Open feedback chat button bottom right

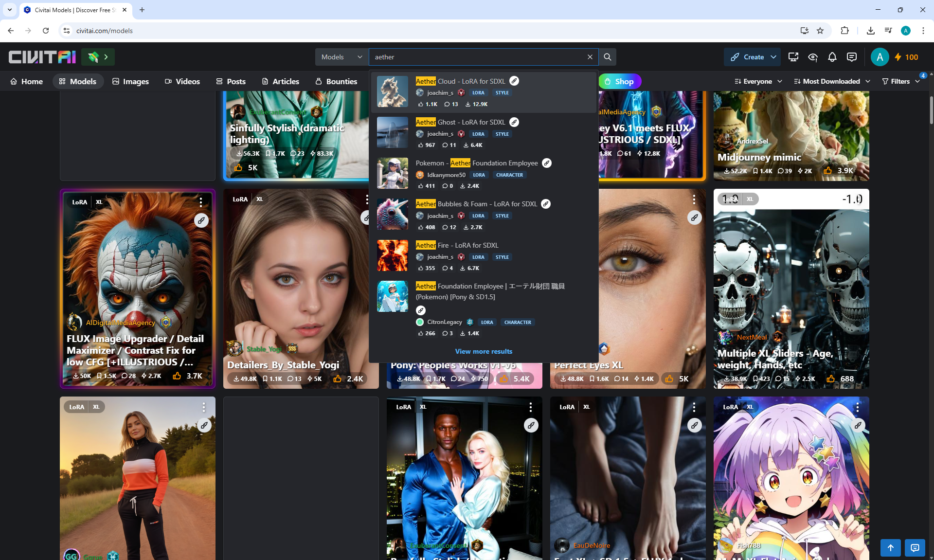915,548
